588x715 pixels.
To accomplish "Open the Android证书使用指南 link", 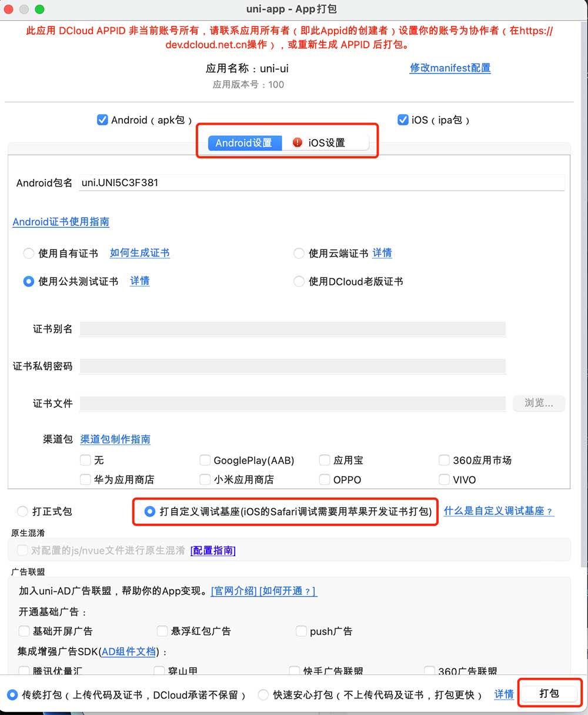I will pyautogui.click(x=61, y=222).
